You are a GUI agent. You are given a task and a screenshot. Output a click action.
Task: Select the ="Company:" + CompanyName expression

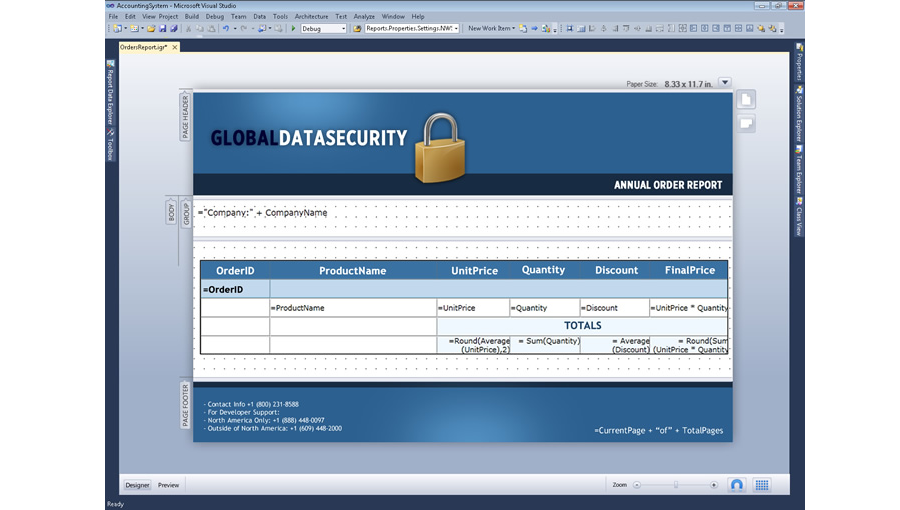point(262,212)
